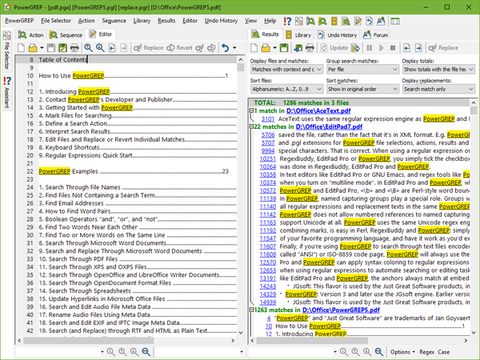Click the green save icon in the Results toolbar

(x=284, y=48)
